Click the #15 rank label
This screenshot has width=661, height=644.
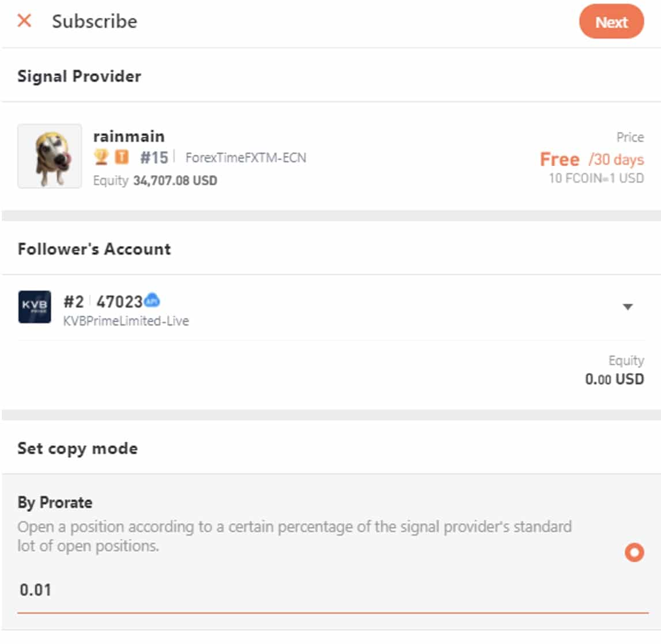tap(154, 157)
